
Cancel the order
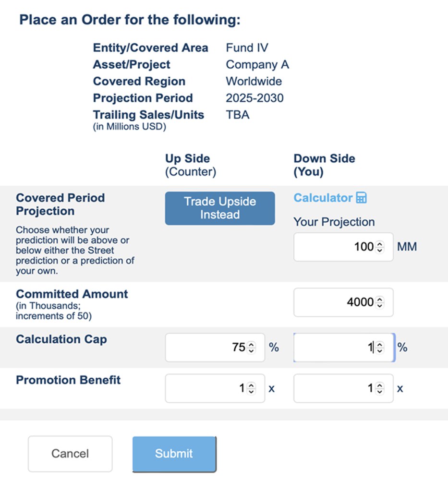70,454
